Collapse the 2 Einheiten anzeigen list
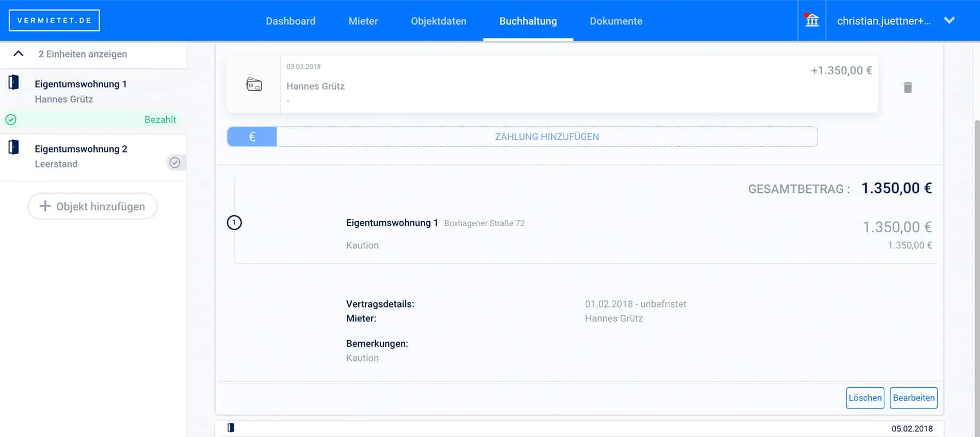Viewport: 980px width, 437px height. (18, 54)
